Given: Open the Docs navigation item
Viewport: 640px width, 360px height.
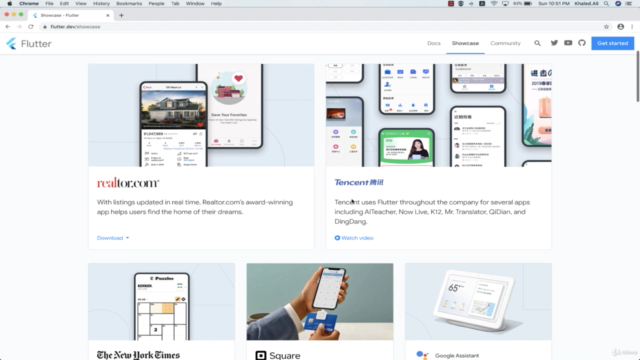Looking at the screenshot, I should pyautogui.click(x=433, y=43).
